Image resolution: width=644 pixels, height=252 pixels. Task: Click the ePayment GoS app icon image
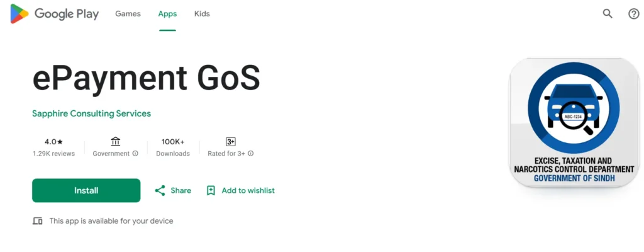[x=573, y=123]
